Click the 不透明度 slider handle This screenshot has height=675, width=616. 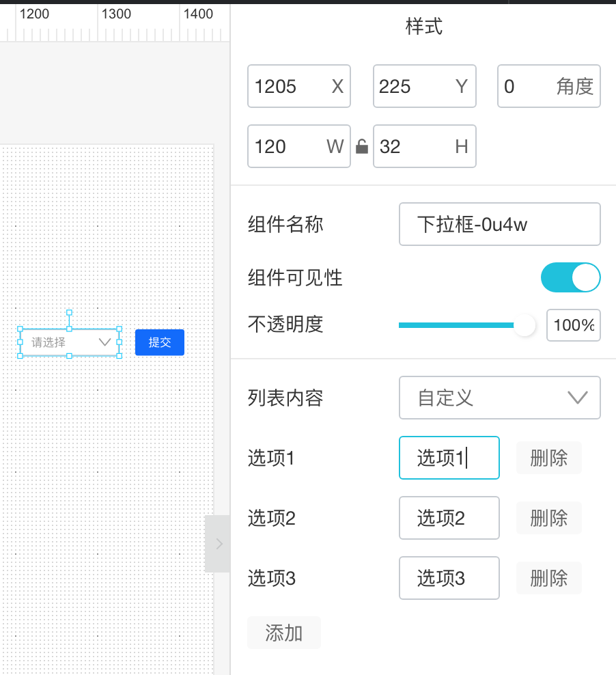click(x=524, y=325)
